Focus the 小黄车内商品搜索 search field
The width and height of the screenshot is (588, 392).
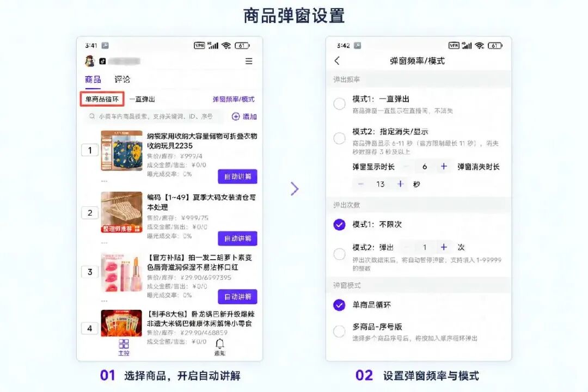tap(155, 117)
